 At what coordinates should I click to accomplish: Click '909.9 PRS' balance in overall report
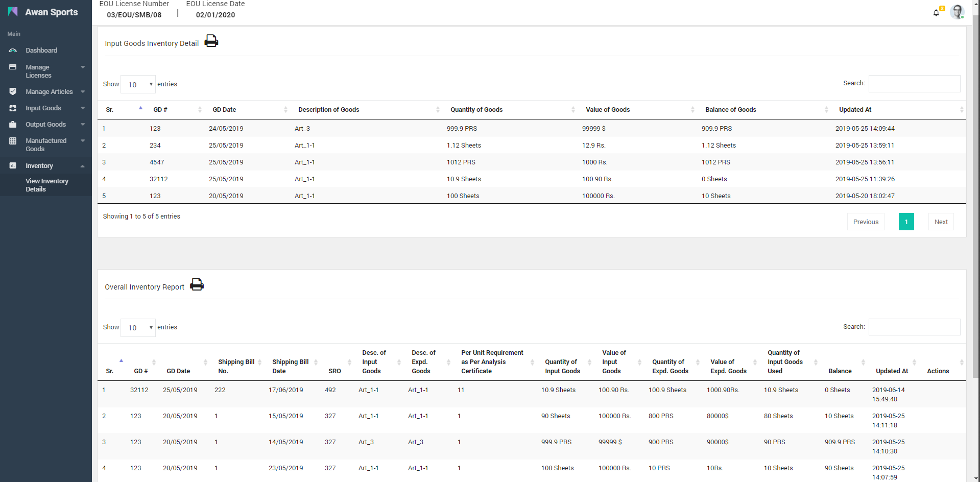click(x=840, y=442)
